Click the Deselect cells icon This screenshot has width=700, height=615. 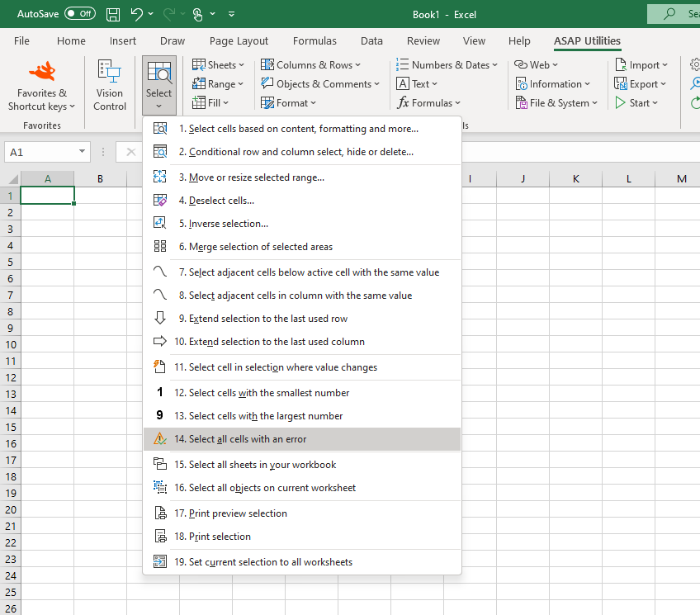(x=160, y=201)
